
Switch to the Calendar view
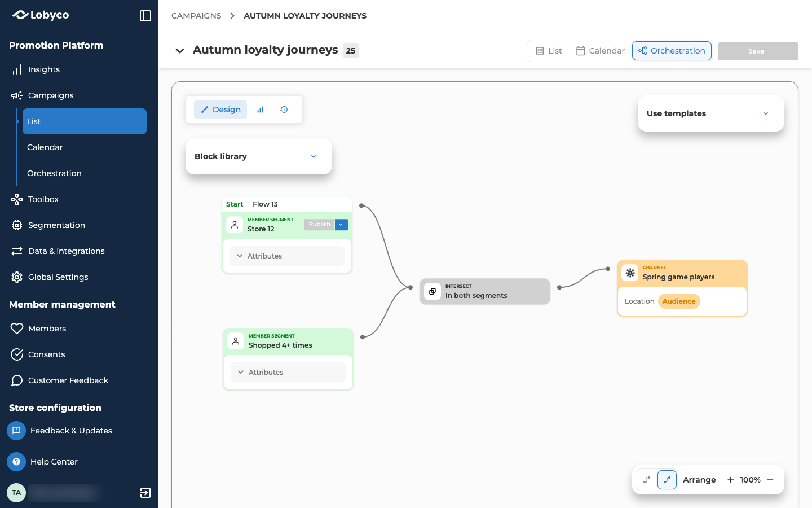pos(600,51)
